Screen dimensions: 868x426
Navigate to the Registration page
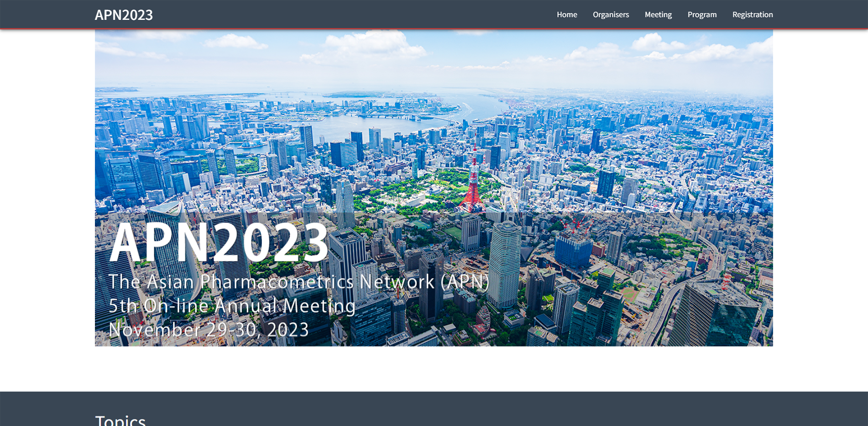752,15
